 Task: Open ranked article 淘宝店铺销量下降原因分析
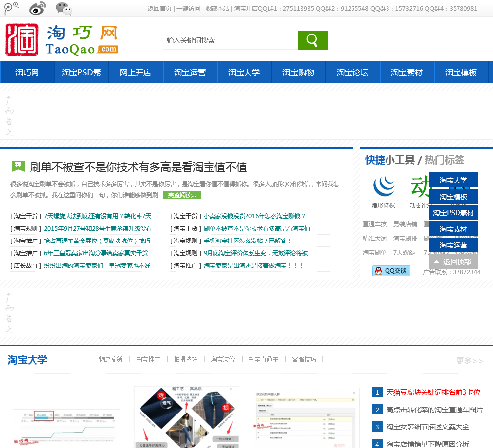427,444
